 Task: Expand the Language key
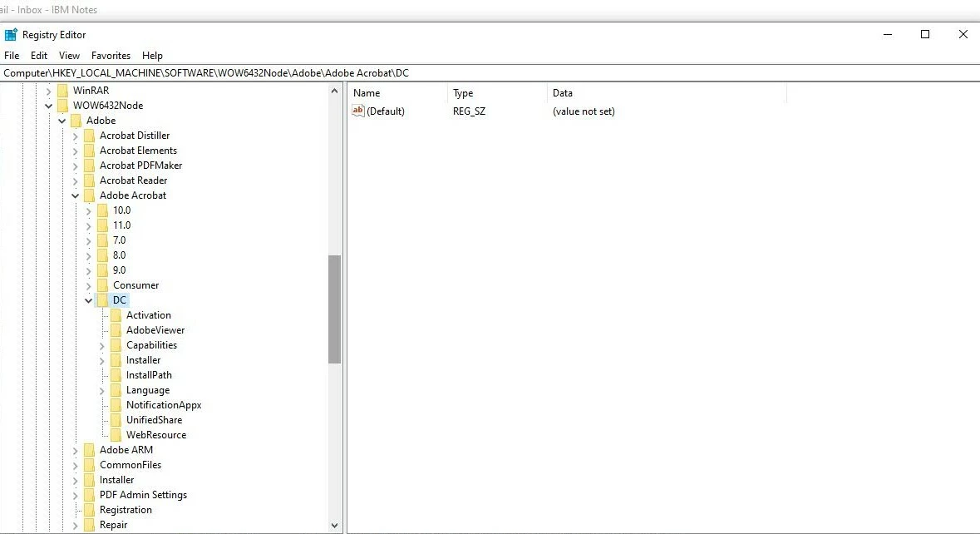102,391
